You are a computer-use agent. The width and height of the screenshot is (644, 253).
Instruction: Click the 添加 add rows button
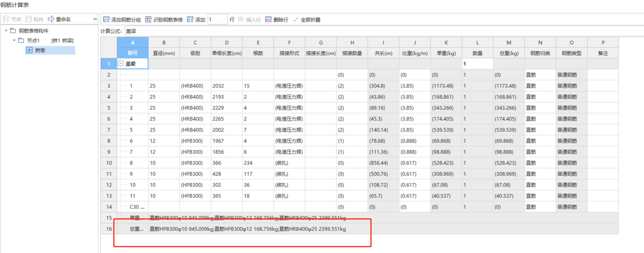click(196, 20)
